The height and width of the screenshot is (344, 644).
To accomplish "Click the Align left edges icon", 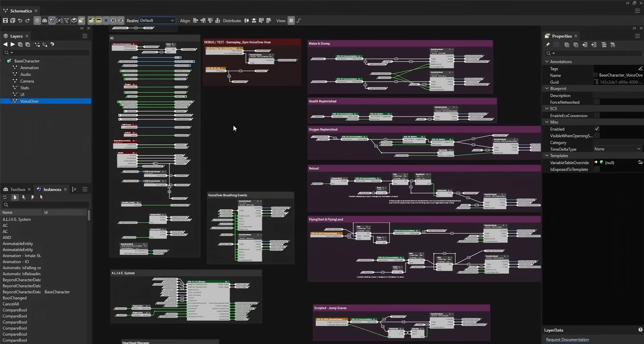I will 196,21.
